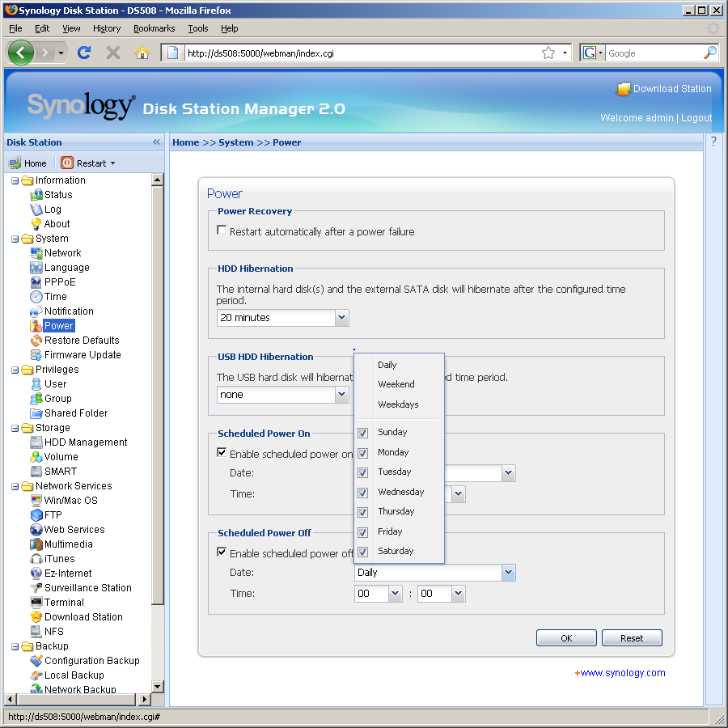Open Surveillance Station icon

[x=36, y=588]
